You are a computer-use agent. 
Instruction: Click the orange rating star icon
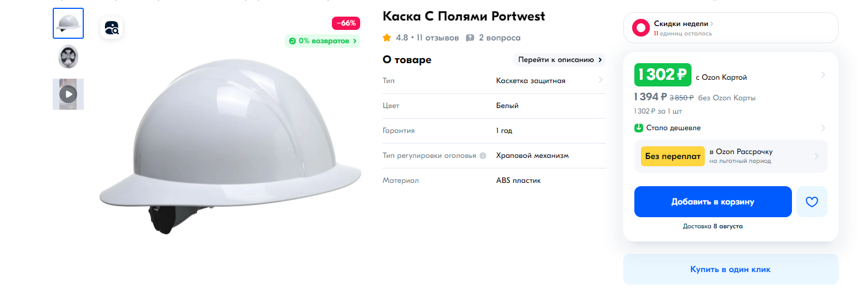tap(387, 38)
